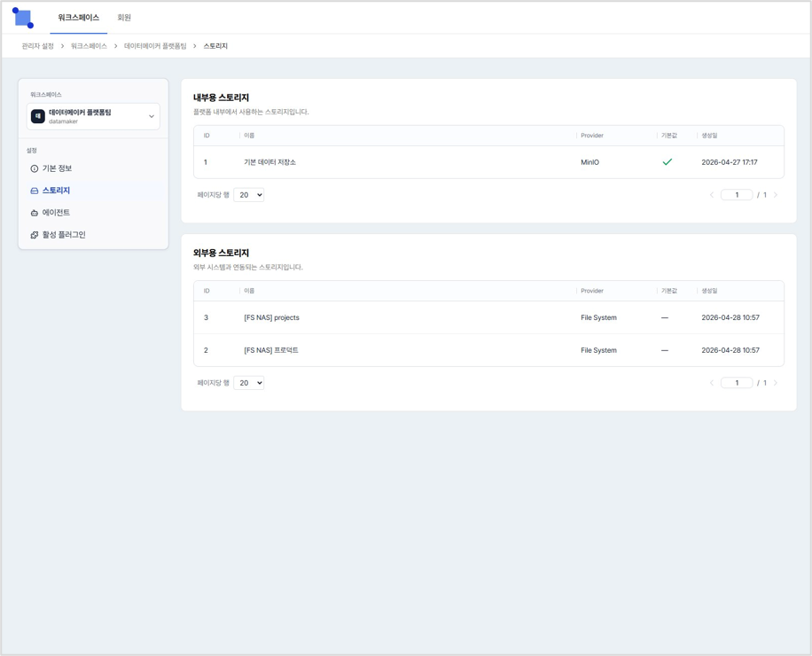Change rows per page for internal storage
Screen dimensions: 812x656
coord(248,195)
